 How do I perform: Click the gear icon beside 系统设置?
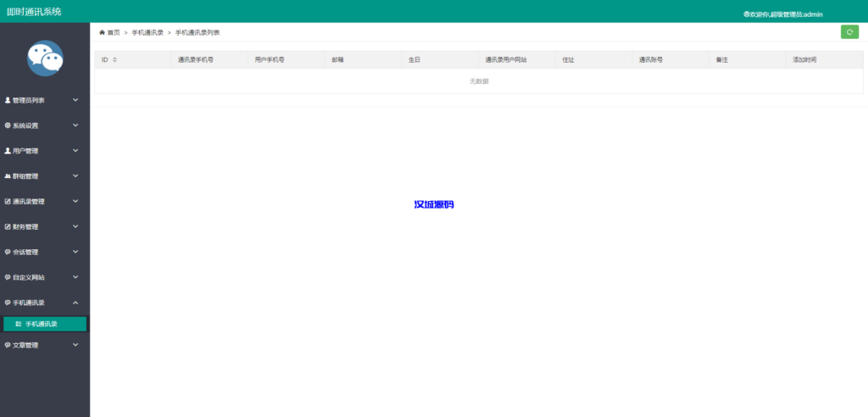8,125
